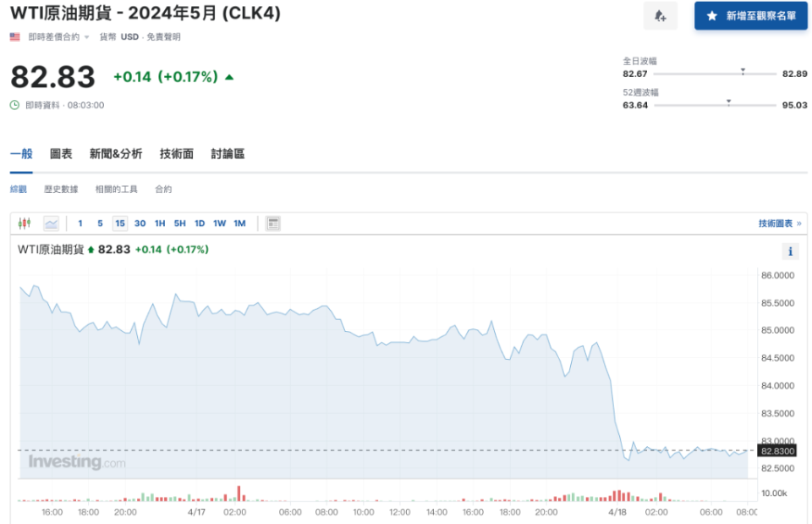The image size is (812, 524).
Task: Click the 免責聲明 disclaimer link
Action: pos(163,36)
